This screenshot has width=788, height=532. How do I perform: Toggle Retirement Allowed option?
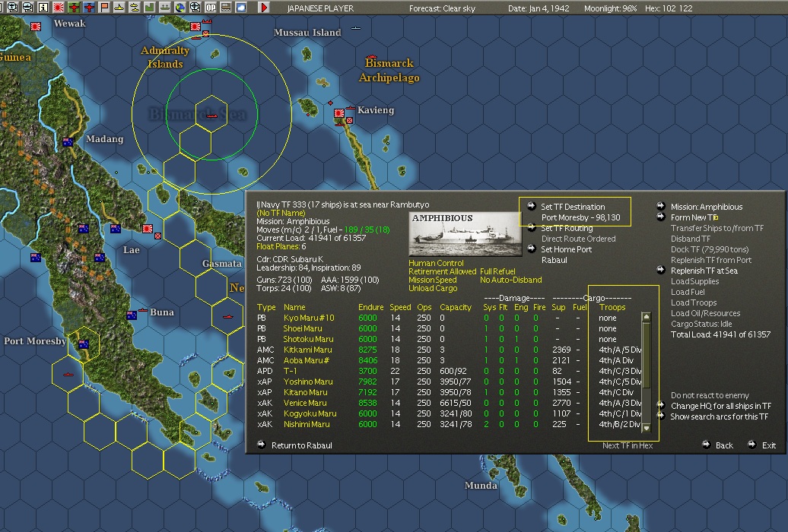click(442, 271)
